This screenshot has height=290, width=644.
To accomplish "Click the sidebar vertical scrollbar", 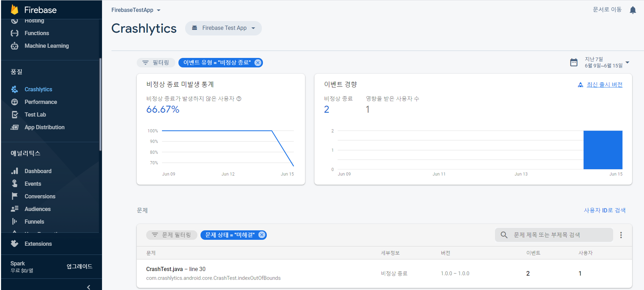I will tap(100, 104).
